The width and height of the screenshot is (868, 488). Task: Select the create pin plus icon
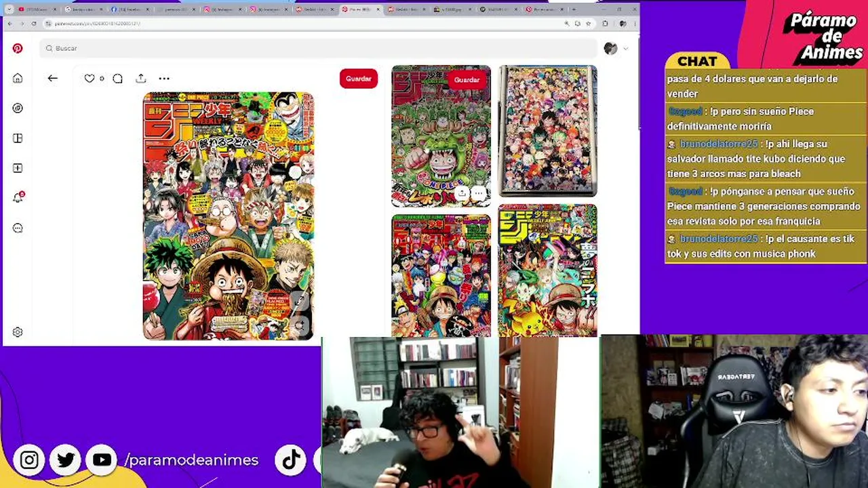point(18,168)
